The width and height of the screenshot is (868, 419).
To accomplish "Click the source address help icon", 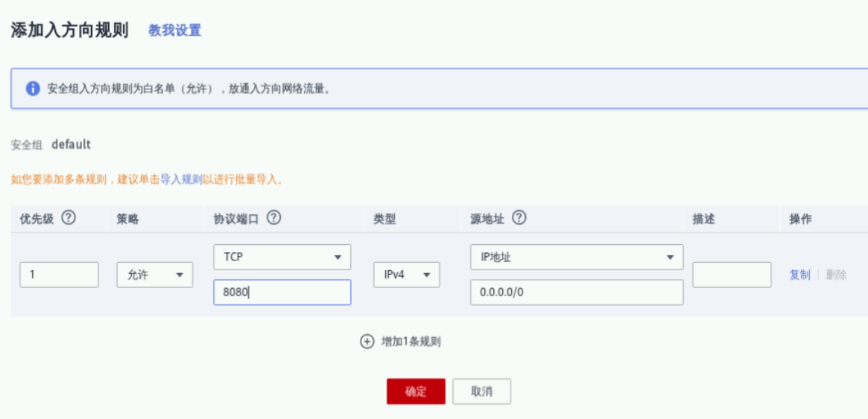I will pyautogui.click(x=519, y=219).
